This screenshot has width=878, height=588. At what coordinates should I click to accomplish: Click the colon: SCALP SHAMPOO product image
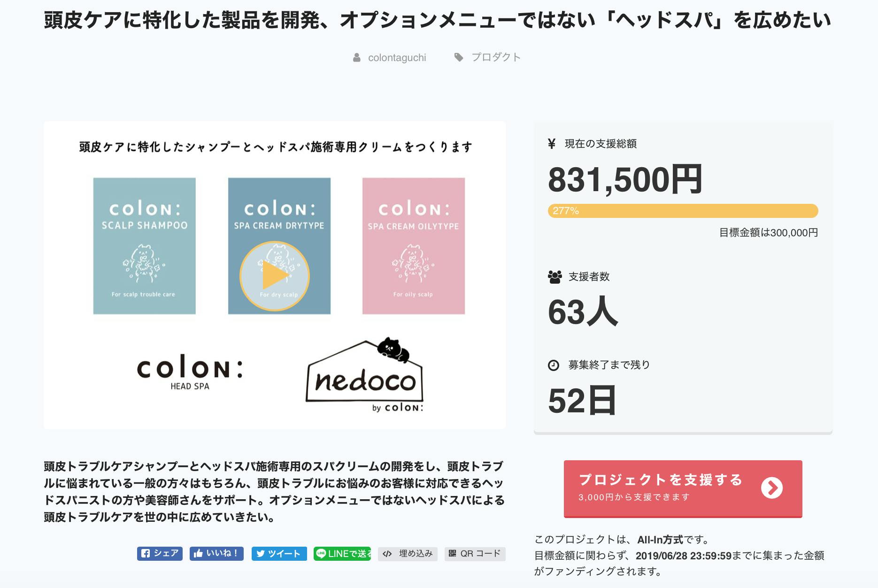click(144, 246)
